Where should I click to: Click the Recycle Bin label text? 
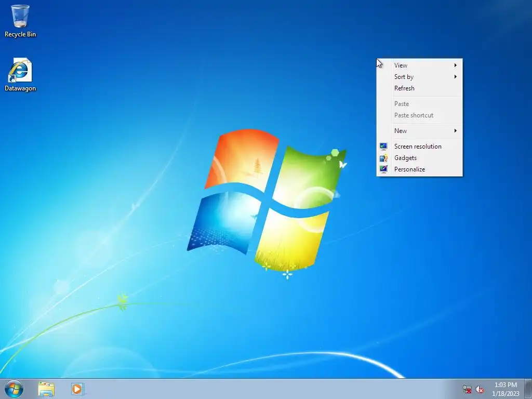[20, 34]
